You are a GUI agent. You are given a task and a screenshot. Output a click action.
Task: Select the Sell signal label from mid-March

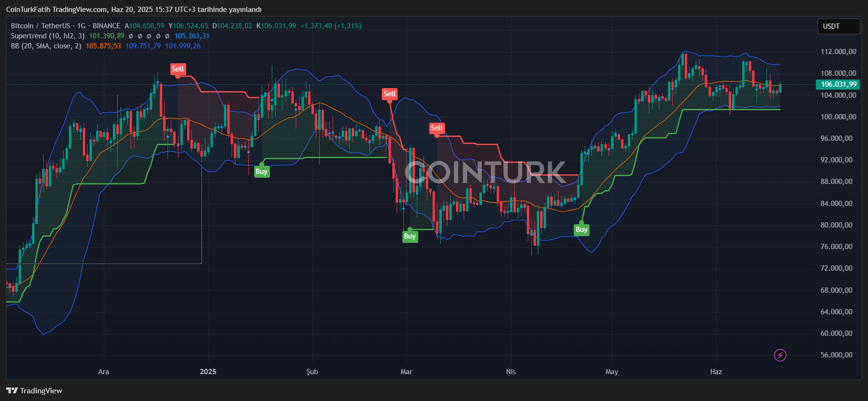[x=436, y=128]
